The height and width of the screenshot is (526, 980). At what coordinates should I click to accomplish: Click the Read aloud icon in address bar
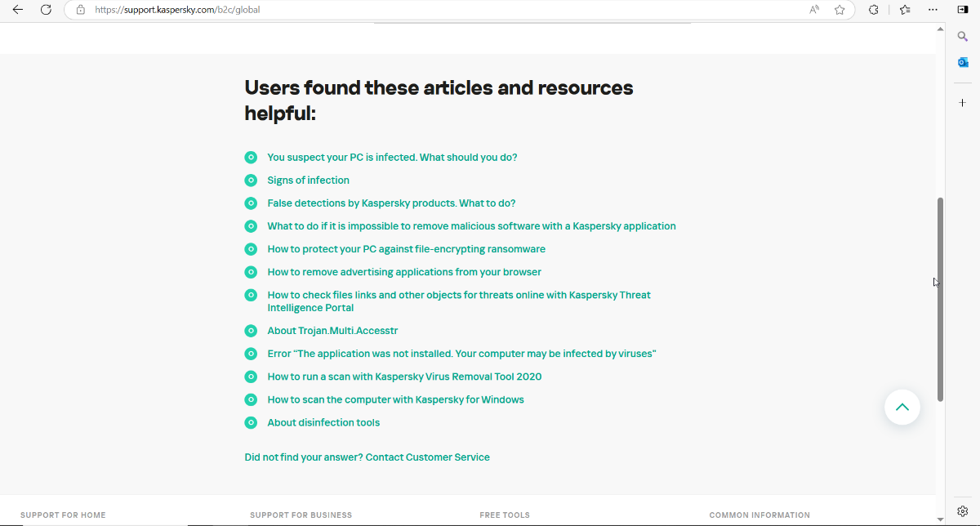[x=814, y=10]
